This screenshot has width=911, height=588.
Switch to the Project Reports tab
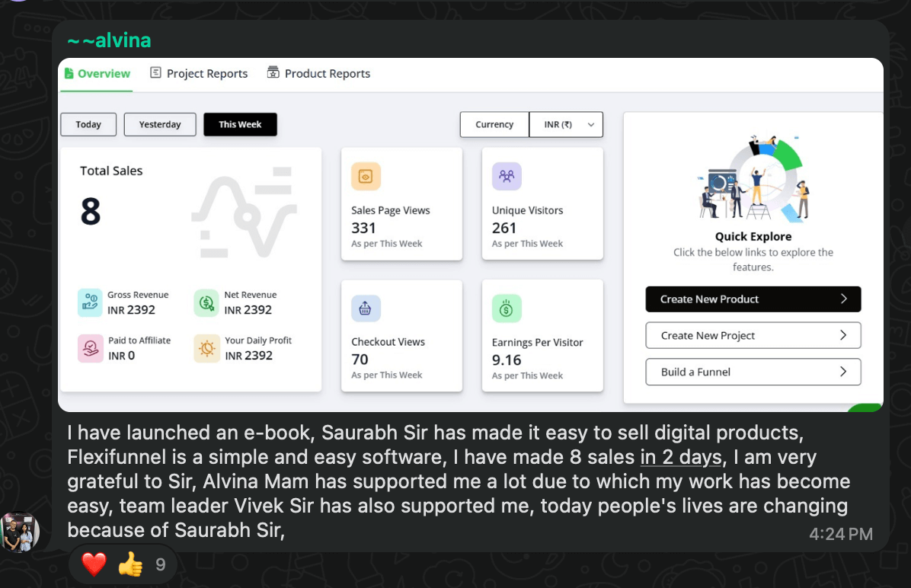click(x=199, y=74)
